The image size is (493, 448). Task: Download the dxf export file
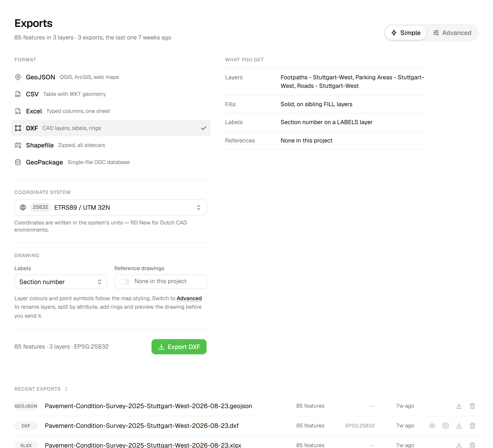(x=459, y=426)
